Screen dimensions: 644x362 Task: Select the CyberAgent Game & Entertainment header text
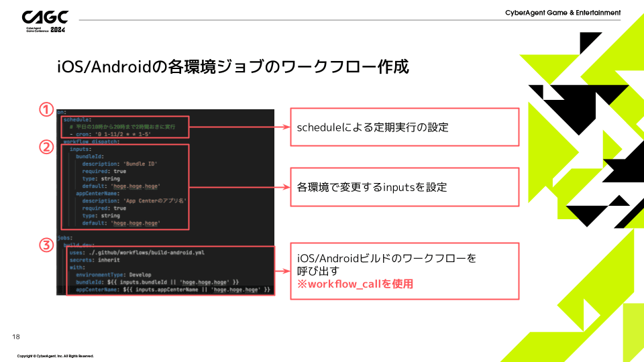[x=563, y=13]
